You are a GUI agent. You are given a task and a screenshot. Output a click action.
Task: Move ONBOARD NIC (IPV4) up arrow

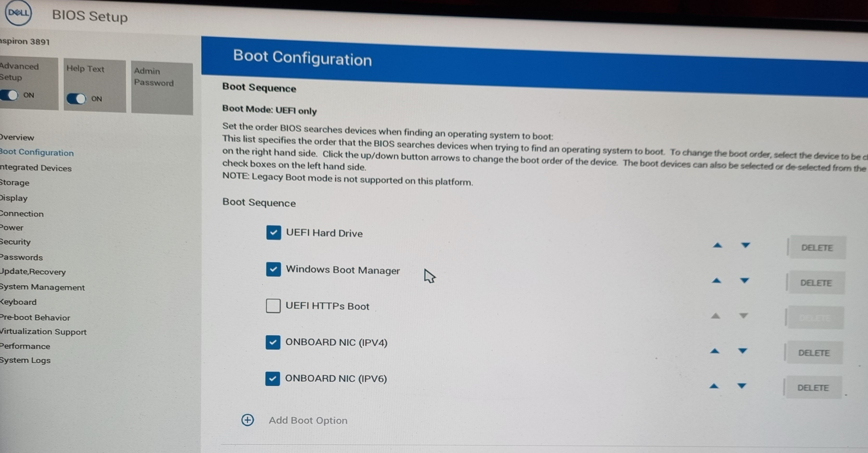(714, 351)
